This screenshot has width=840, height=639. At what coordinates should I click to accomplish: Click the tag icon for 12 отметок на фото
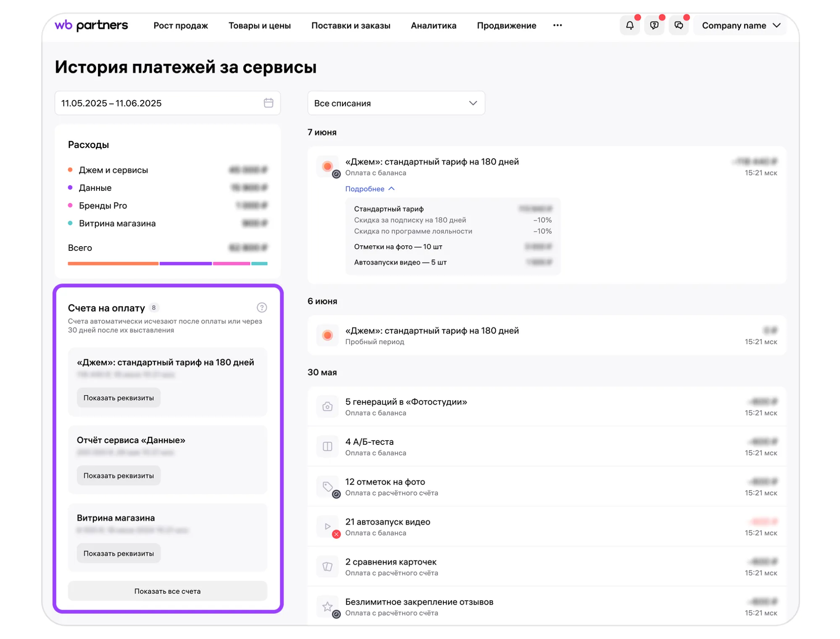(327, 486)
